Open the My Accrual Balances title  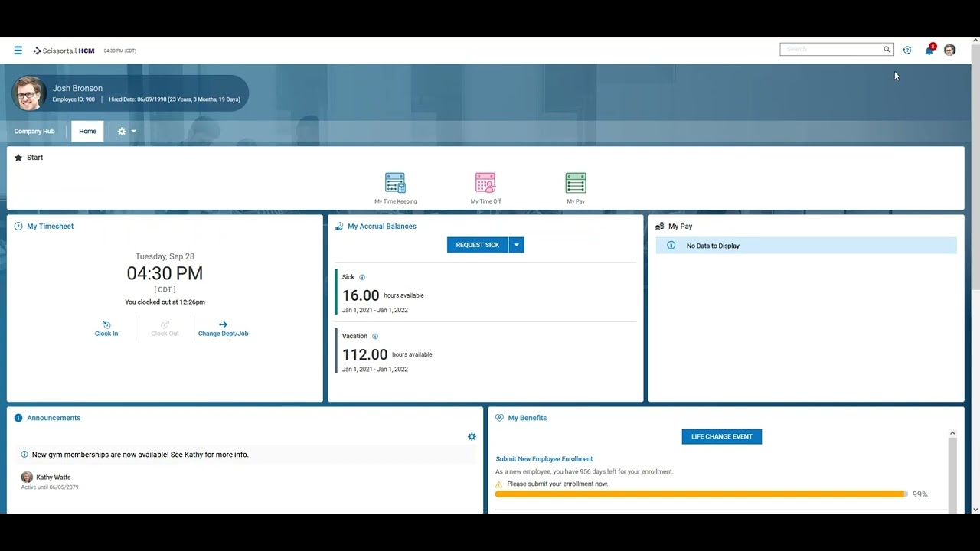(382, 227)
